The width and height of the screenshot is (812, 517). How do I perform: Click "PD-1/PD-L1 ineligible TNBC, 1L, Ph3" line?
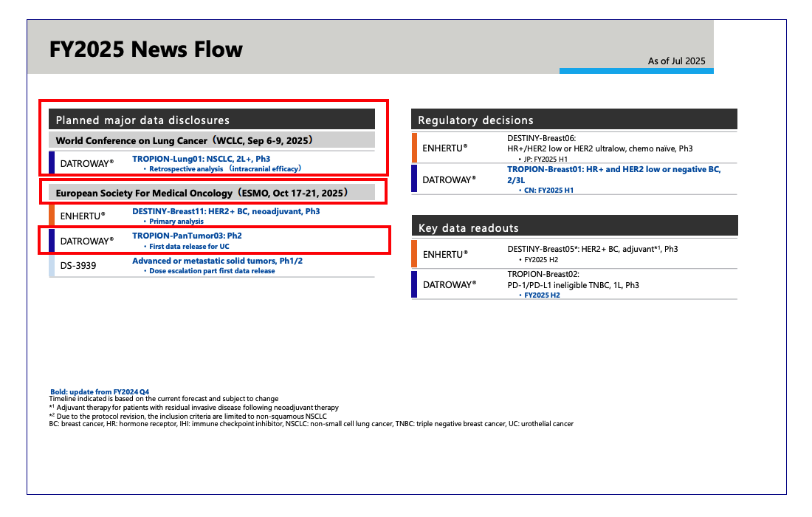(x=573, y=285)
